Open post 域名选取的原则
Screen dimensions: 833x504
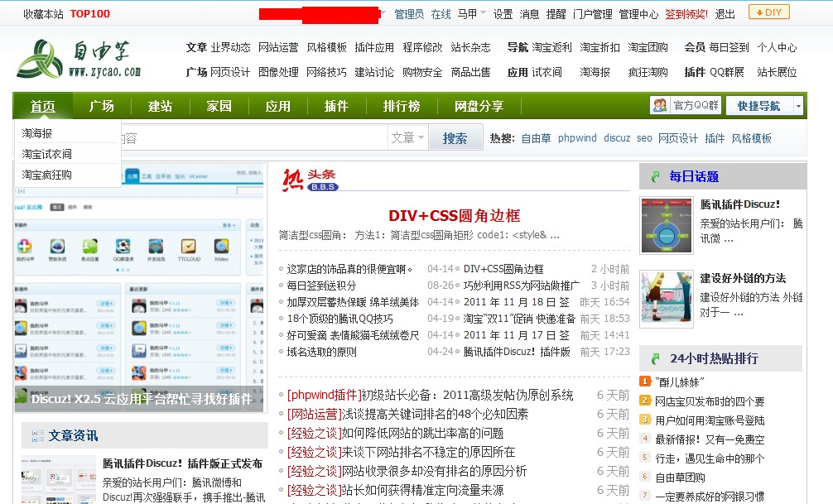coord(321,352)
